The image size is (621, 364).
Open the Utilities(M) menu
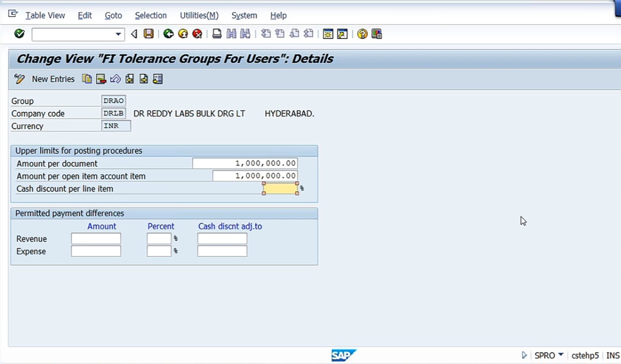click(199, 16)
